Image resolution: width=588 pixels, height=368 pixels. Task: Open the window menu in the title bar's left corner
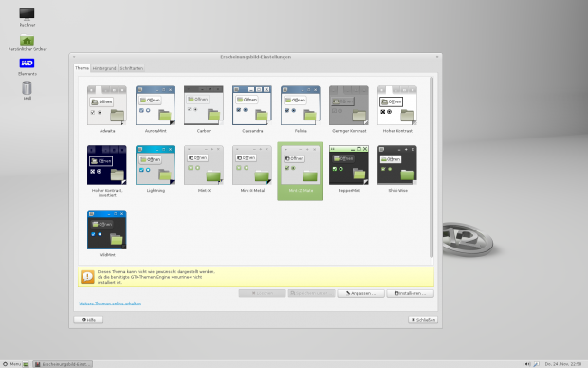tap(74, 57)
